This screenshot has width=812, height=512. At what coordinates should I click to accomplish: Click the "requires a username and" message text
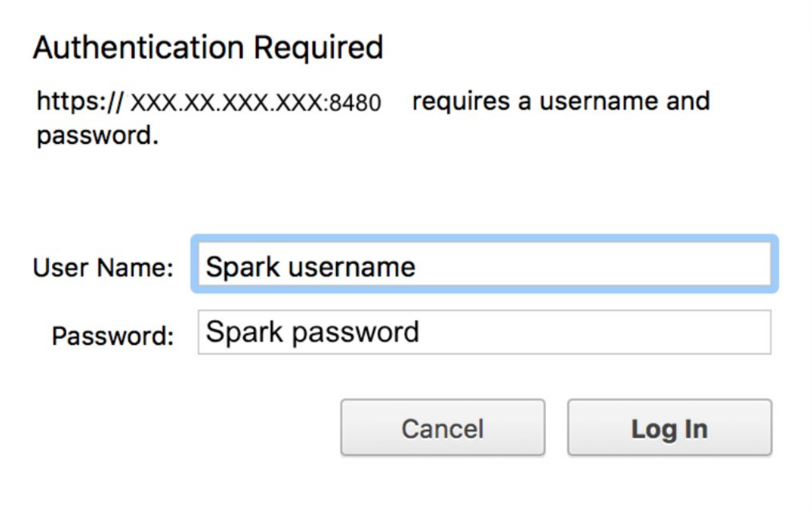click(561, 102)
